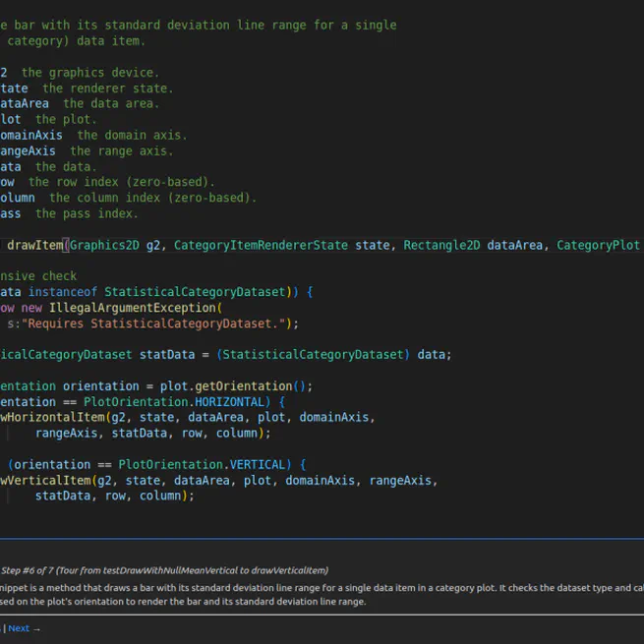Click the PlotOrientation.VERTICAL constant
Image resolution: width=644 pixels, height=644 pixels.
(x=202, y=464)
